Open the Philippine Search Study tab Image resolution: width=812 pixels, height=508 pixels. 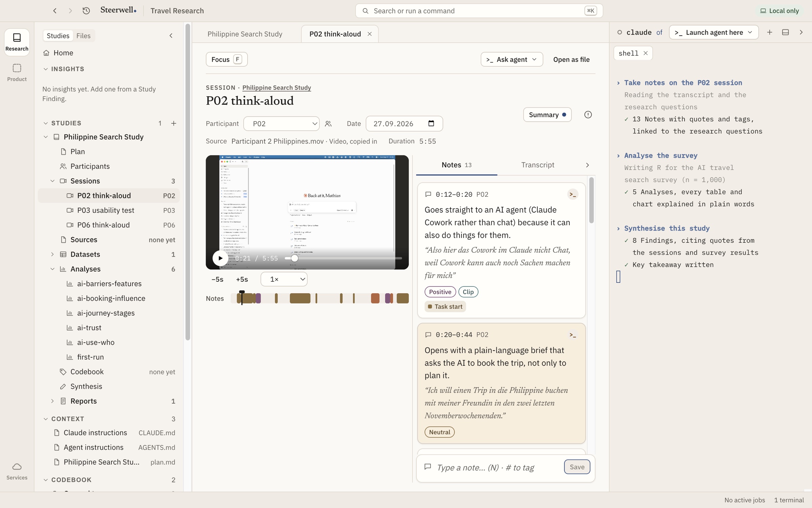tap(245, 34)
